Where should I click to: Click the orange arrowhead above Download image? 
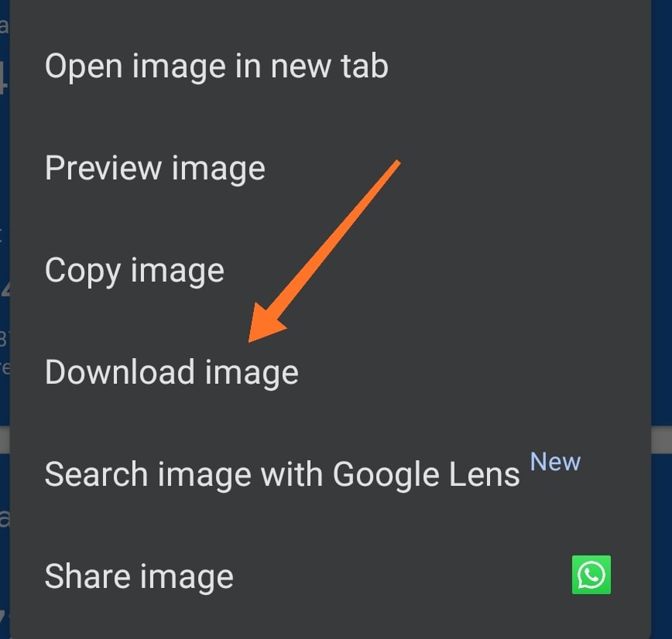(266, 324)
